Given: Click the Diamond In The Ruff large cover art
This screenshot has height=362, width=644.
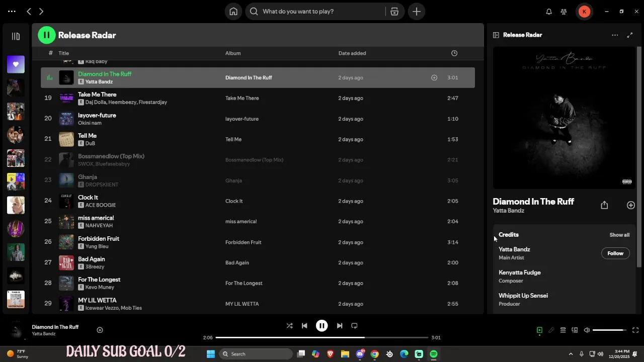Looking at the screenshot, I should 564,118.
